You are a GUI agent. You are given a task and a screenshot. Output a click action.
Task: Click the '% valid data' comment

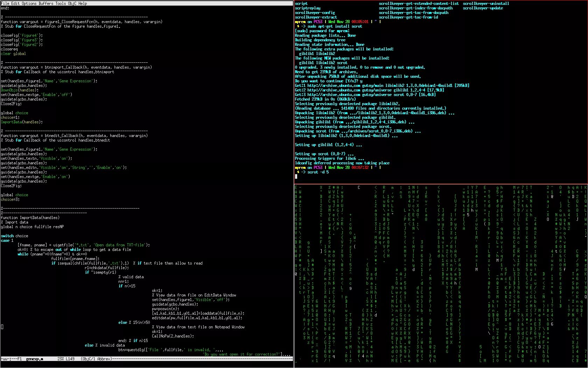(131, 277)
